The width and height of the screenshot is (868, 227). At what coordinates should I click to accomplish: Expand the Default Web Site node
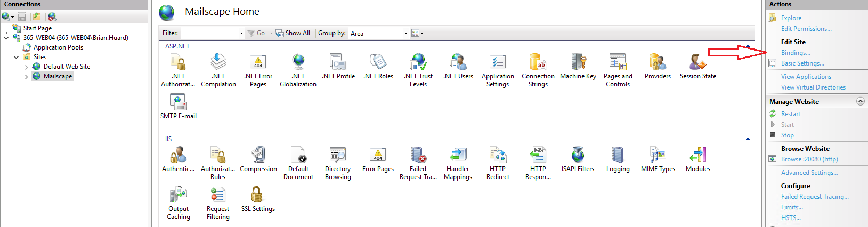(27, 67)
